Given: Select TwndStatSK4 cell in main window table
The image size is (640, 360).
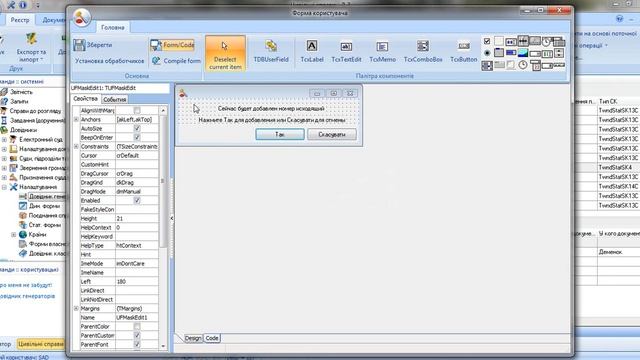Looking at the screenshot, I should (619, 167).
